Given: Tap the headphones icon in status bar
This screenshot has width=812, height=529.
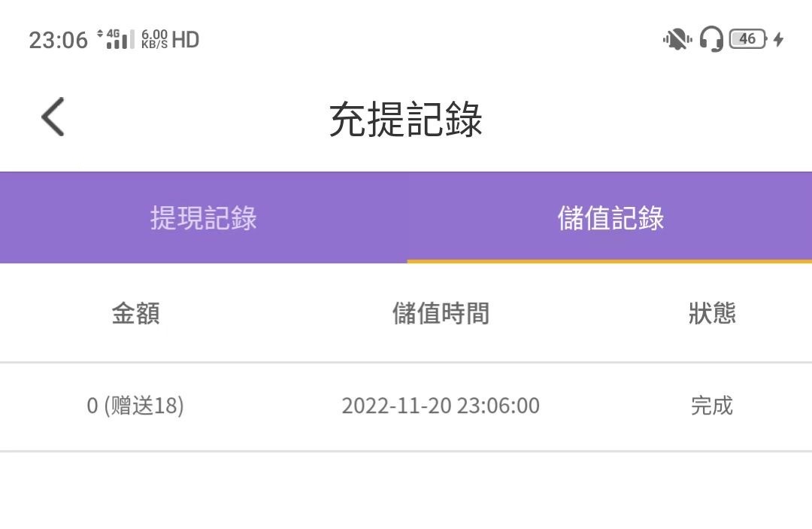Looking at the screenshot, I should (710, 39).
